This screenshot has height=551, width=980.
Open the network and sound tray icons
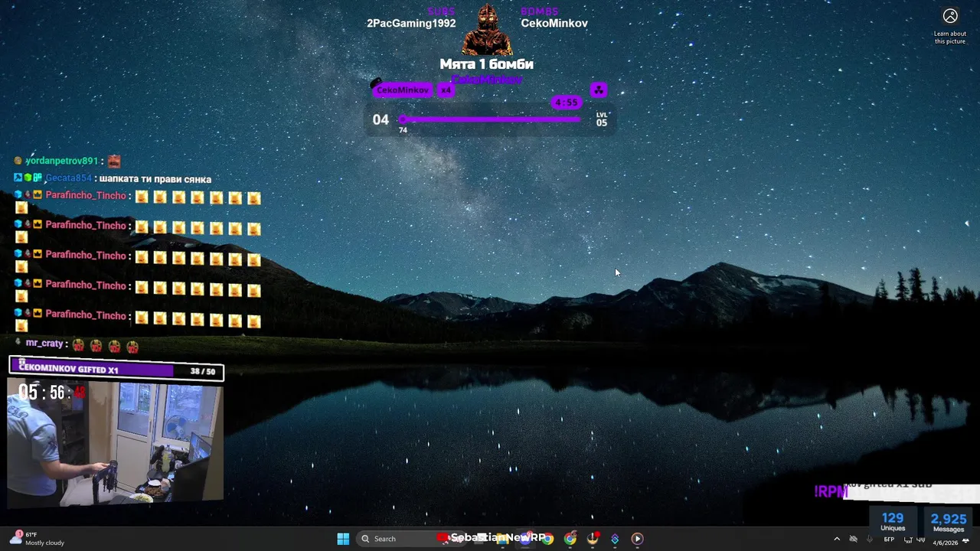tap(915, 540)
